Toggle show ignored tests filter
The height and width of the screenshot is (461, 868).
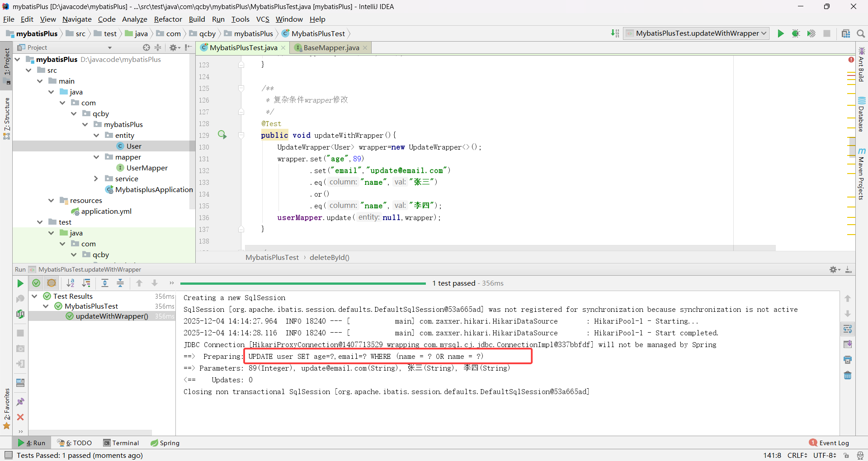(52, 283)
